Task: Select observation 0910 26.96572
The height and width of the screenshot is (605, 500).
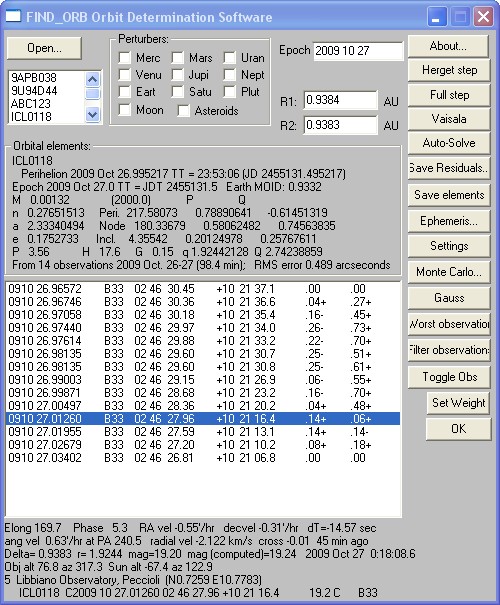Action: pyautogui.click(x=203, y=289)
